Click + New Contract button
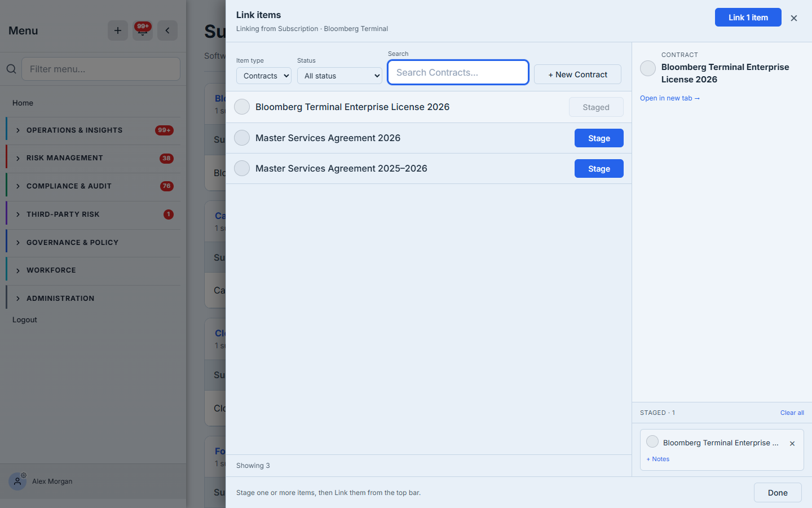 pyautogui.click(x=577, y=75)
